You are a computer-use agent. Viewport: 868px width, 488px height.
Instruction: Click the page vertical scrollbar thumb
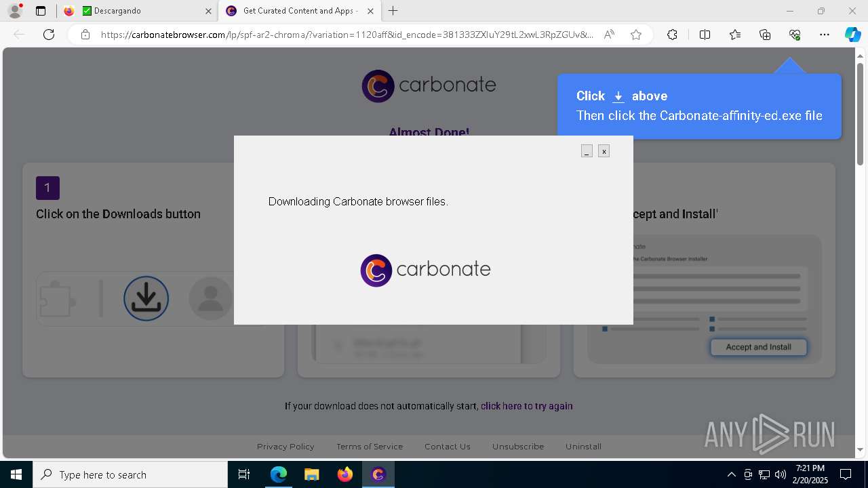[861, 115]
